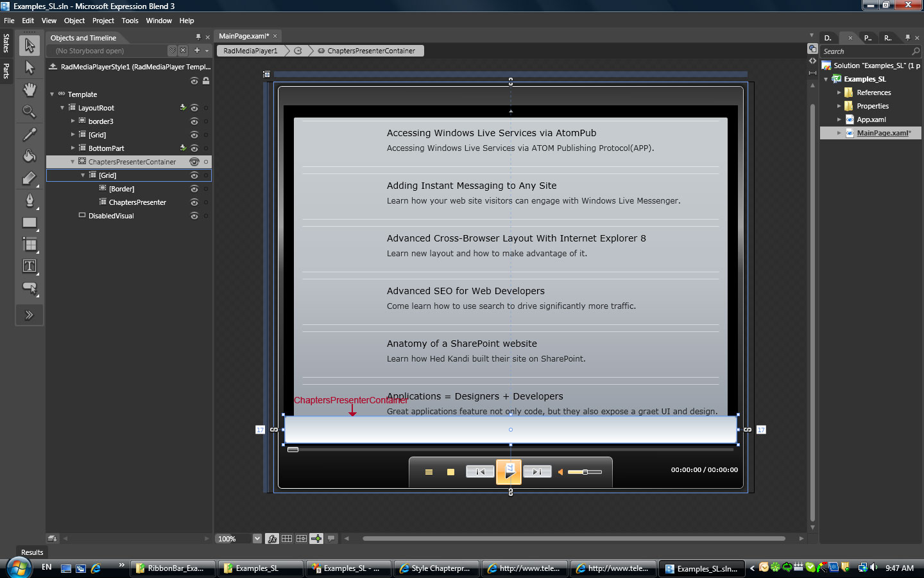Screen dimensions: 924x578
Task: Switch to the Parts tab
Action: click(x=6, y=71)
